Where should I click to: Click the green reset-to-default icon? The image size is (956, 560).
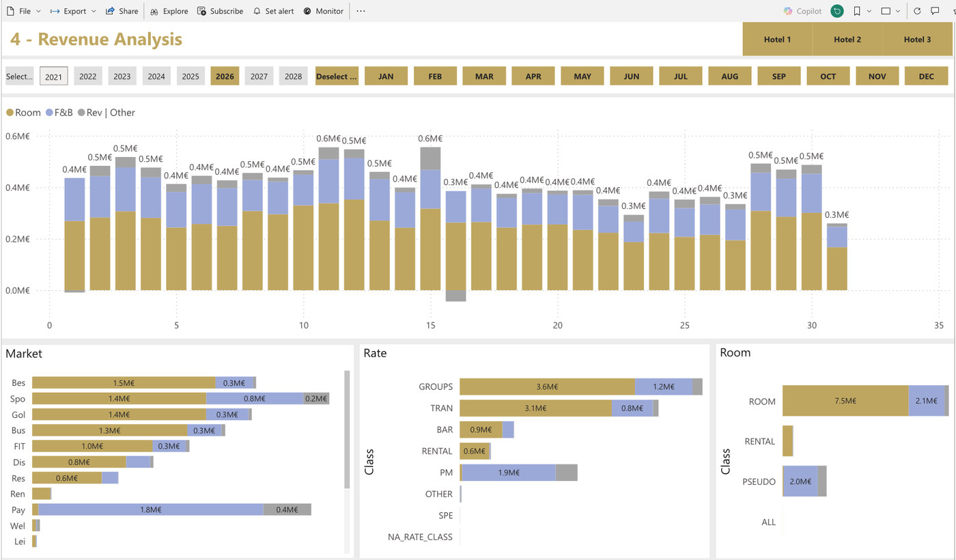coord(836,11)
